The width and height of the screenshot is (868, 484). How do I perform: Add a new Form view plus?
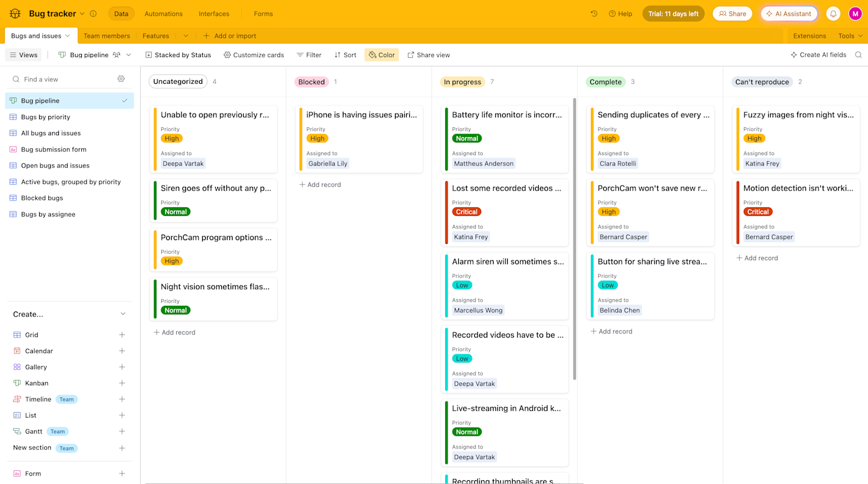[x=122, y=473]
